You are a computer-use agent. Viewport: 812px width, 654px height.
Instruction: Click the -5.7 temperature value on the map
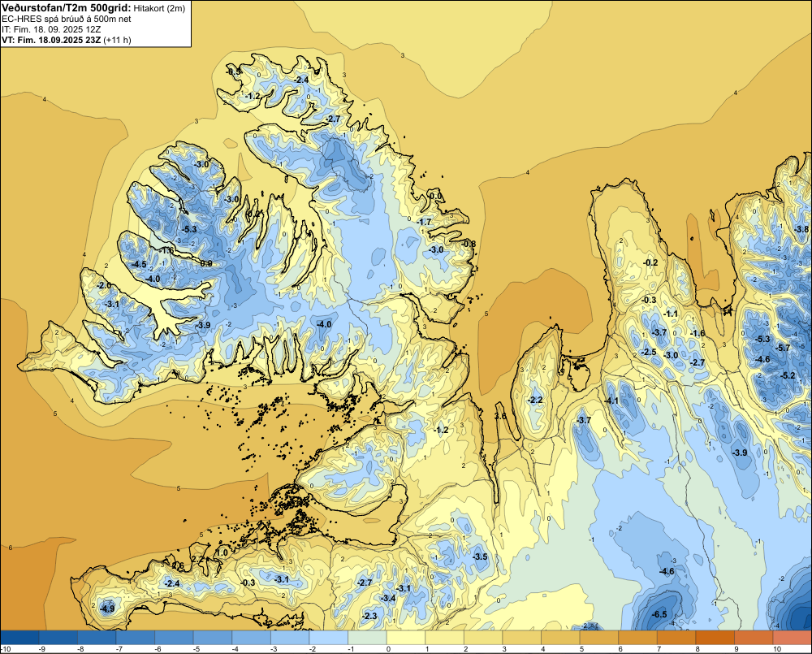(x=784, y=348)
